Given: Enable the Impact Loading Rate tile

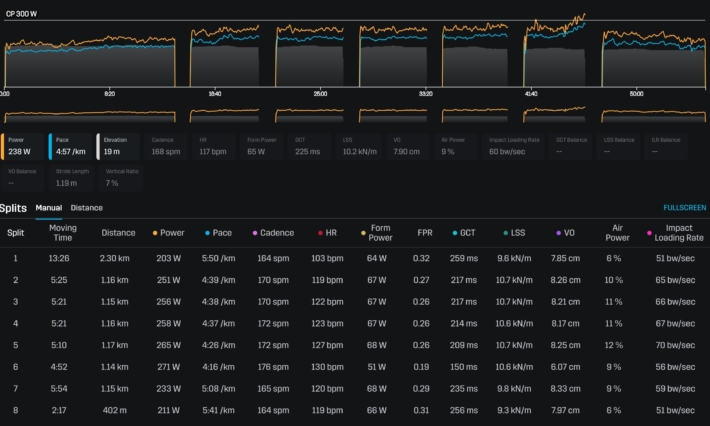Looking at the screenshot, I should pyautogui.click(x=515, y=146).
